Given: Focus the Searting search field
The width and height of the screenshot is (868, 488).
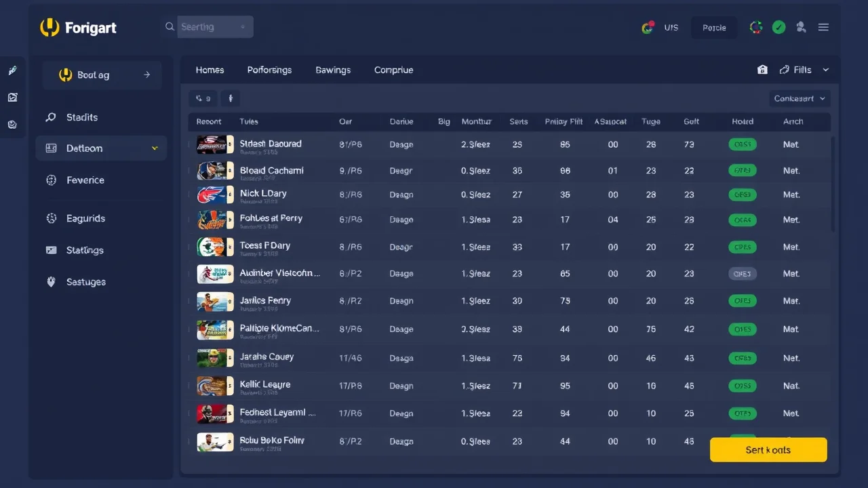Looking at the screenshot, I should (215, 27).
